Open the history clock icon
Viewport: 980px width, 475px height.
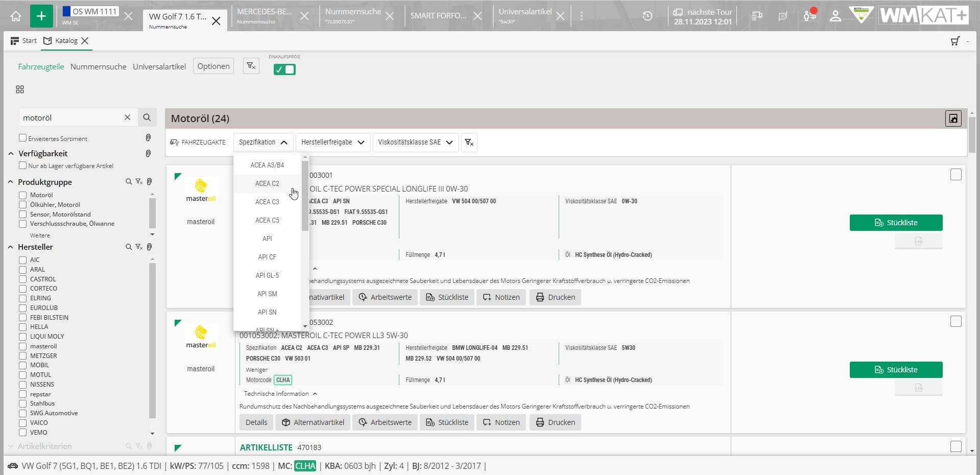648,16
